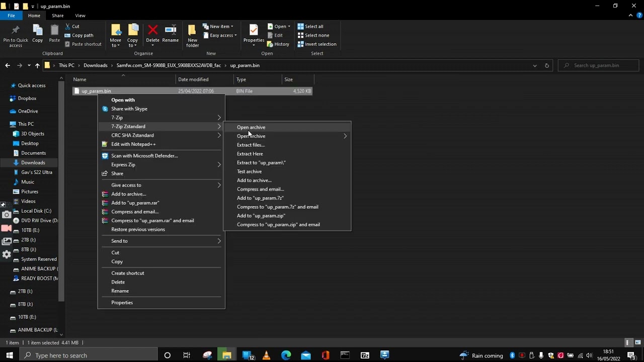Click New folder in ribbon
The image size is (644, 362).
click(192, 35)
